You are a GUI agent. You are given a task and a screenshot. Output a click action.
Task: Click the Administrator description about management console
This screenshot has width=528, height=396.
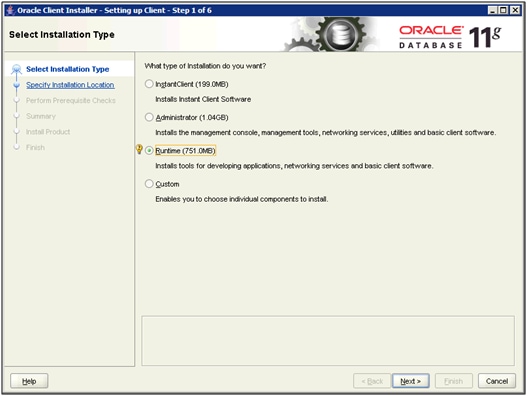[325, 133]
